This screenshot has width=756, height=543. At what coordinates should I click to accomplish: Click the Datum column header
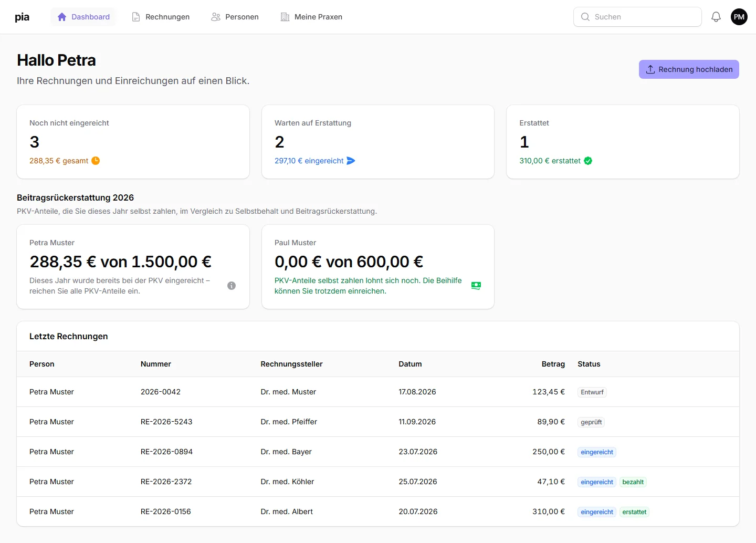pyautogui.click(x=410, y=364)
